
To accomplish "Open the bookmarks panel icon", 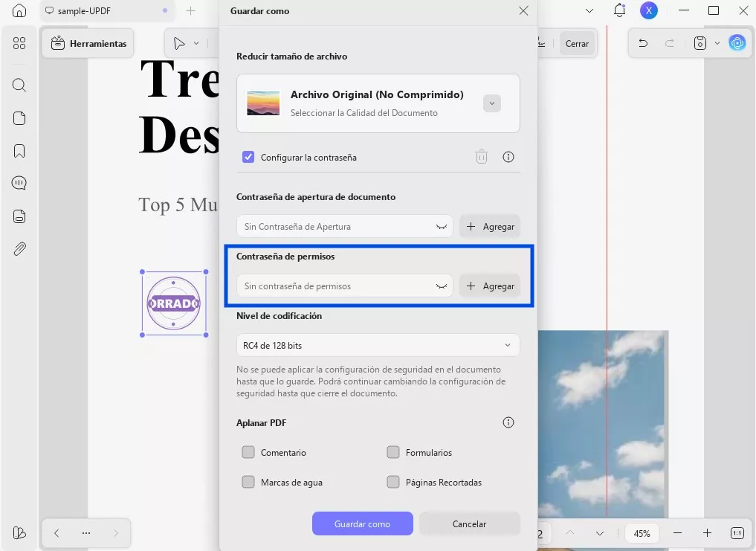I will pos(19,151).
